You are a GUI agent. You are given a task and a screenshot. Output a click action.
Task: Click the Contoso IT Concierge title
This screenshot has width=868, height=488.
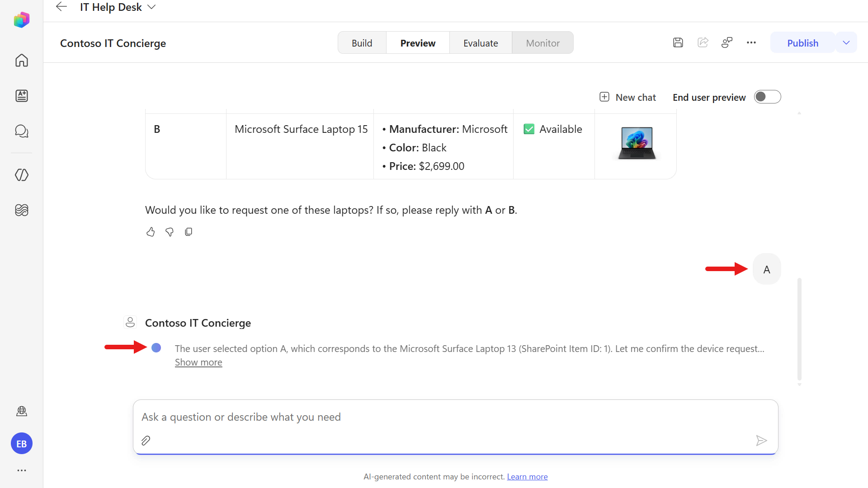pos(113,43)
